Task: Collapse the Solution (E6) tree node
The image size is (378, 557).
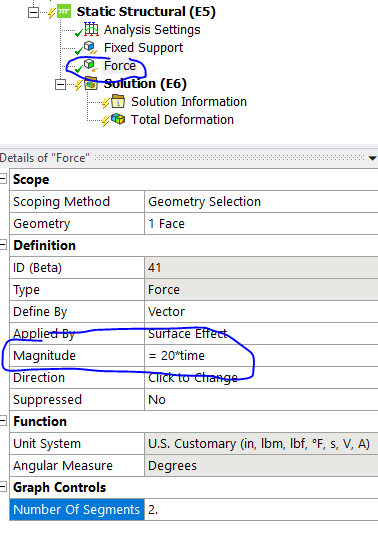Action: click(x=60, y=85)
